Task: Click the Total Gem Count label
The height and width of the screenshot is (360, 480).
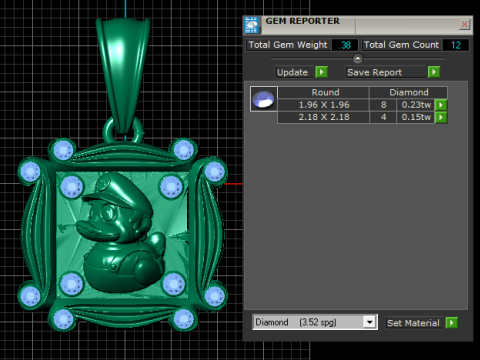Action: coord(401,45)
